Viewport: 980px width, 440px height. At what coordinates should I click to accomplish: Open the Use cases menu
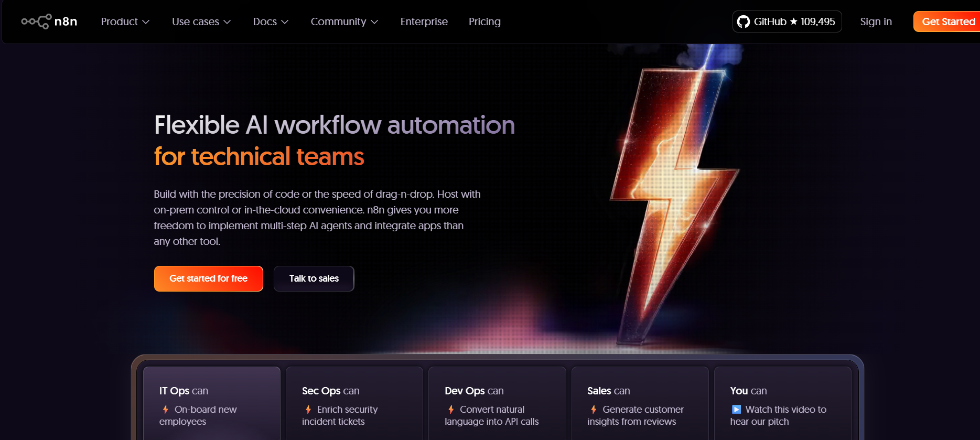click(201, 22)
